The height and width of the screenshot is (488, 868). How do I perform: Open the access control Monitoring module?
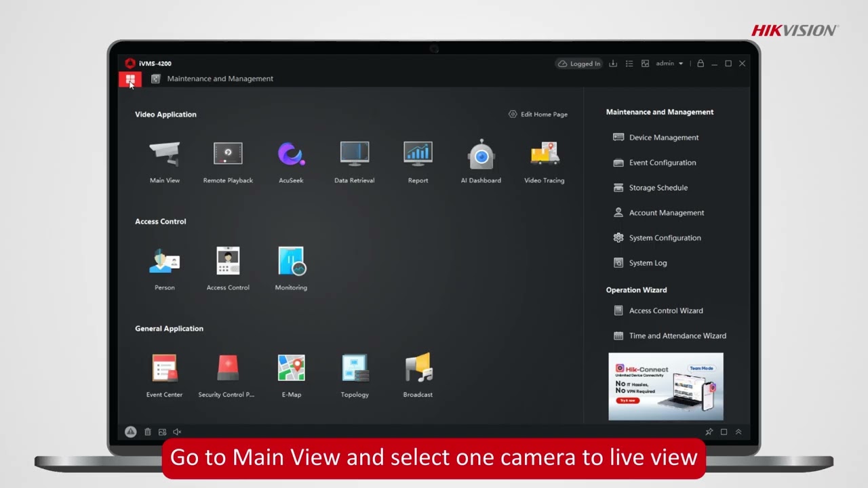point(291,268)
